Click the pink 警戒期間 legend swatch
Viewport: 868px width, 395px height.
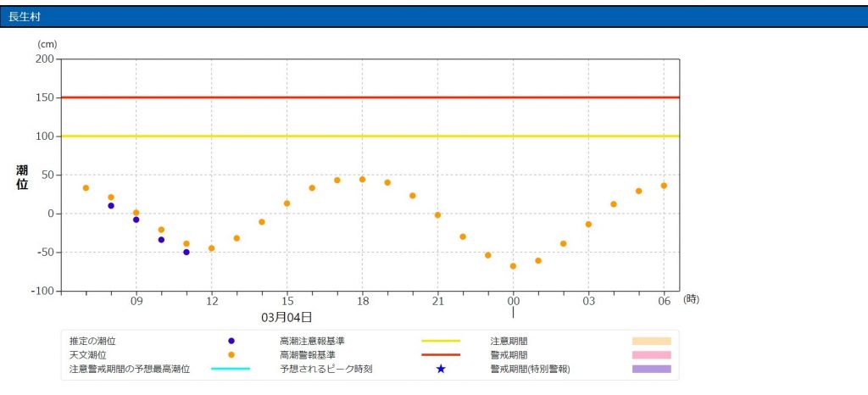652,354
